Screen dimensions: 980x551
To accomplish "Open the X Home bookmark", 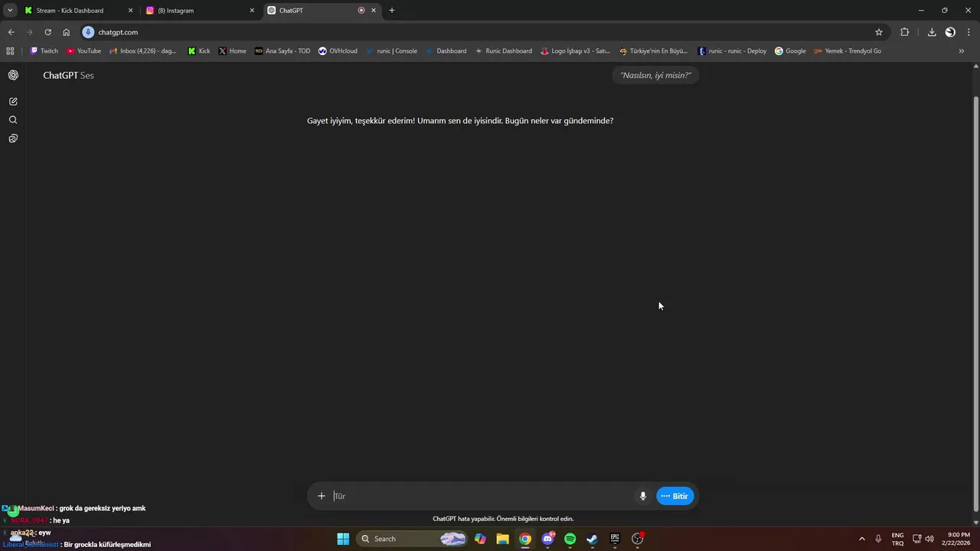I will (x=232, y=51).
